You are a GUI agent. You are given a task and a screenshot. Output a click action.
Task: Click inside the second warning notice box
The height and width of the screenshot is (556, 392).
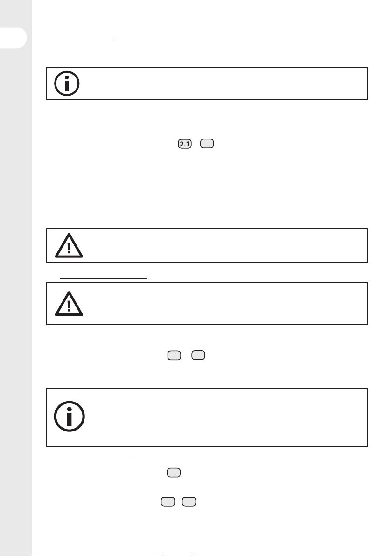207,304
